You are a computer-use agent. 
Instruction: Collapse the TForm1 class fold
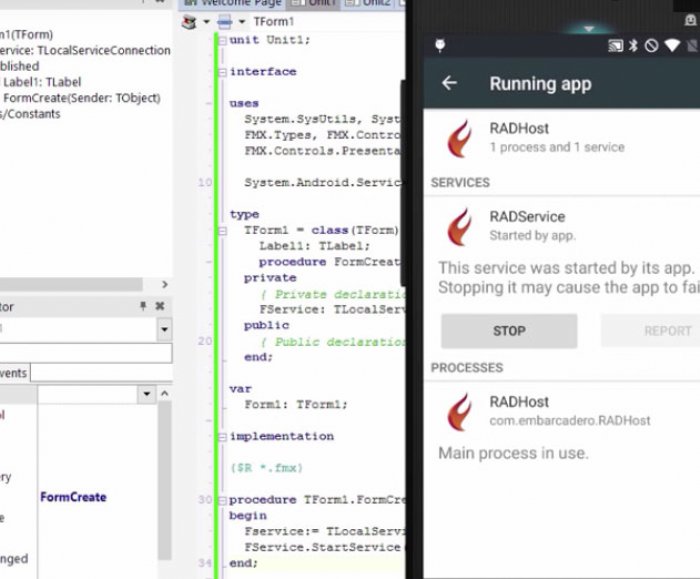click(x=222, y=231)
